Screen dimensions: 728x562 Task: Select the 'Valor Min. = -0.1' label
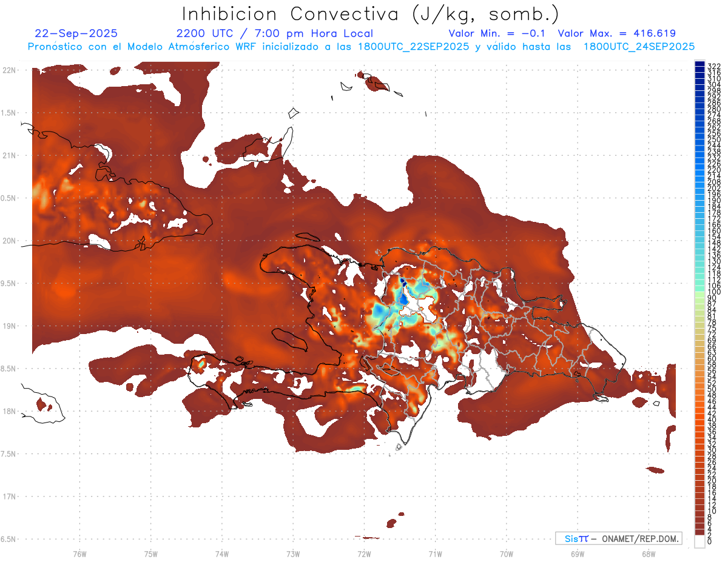point(499,33)
